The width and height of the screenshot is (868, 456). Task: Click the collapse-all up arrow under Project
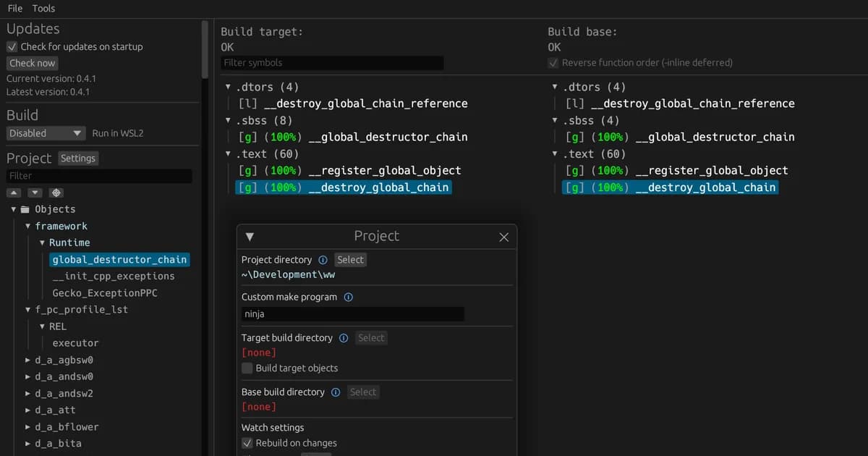pyautogui.click(x=14, y=193)
